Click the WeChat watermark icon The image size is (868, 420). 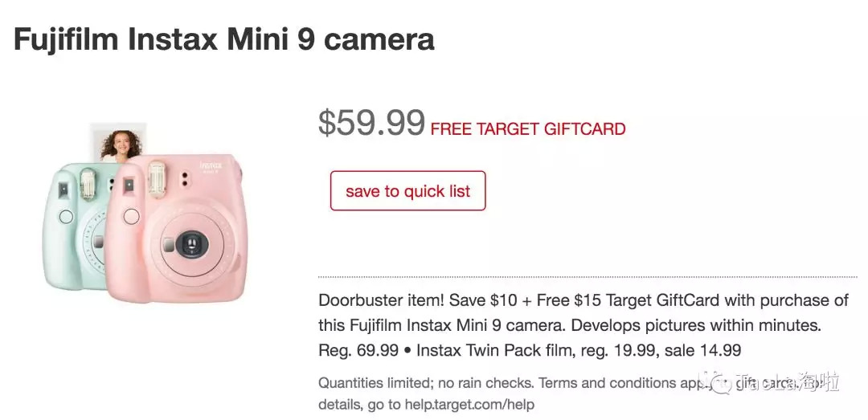tap(719, 383)
